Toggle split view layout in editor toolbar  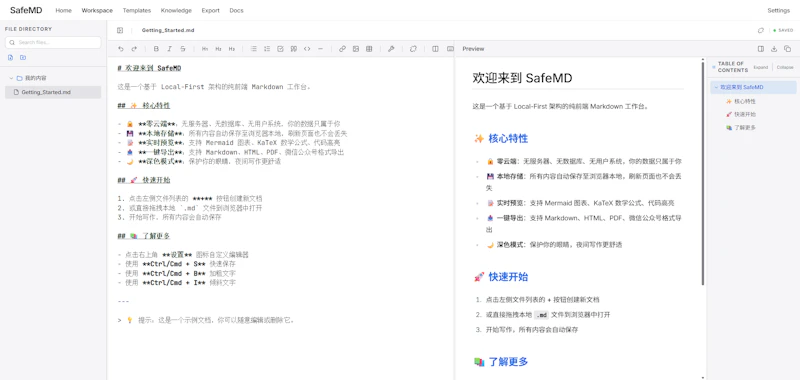[x=435, y=49]
